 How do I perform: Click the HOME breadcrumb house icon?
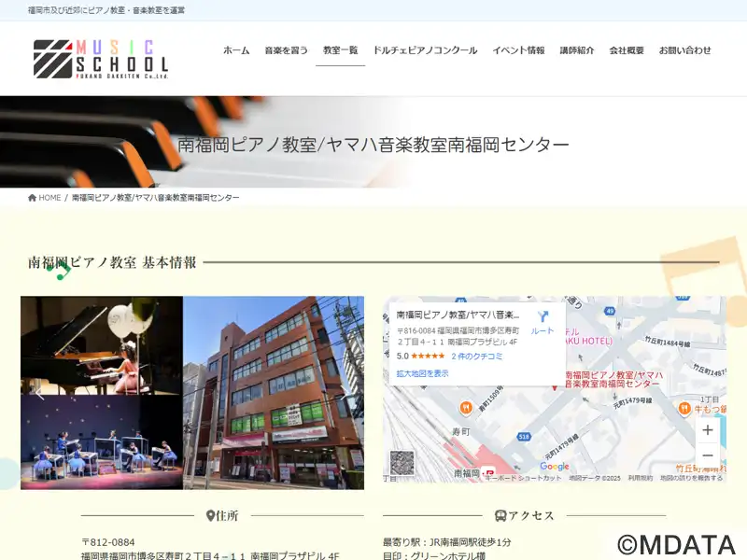33,198
